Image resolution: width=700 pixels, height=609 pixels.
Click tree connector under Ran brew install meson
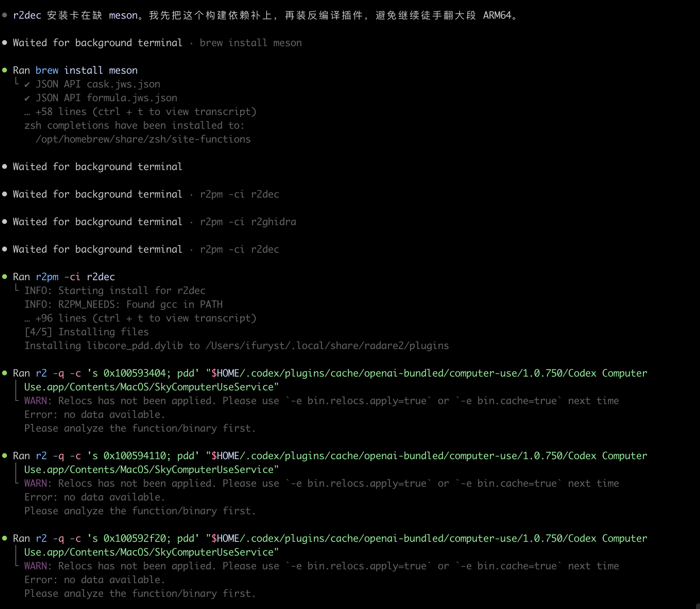pyautogui.click(x=17, y=82)
